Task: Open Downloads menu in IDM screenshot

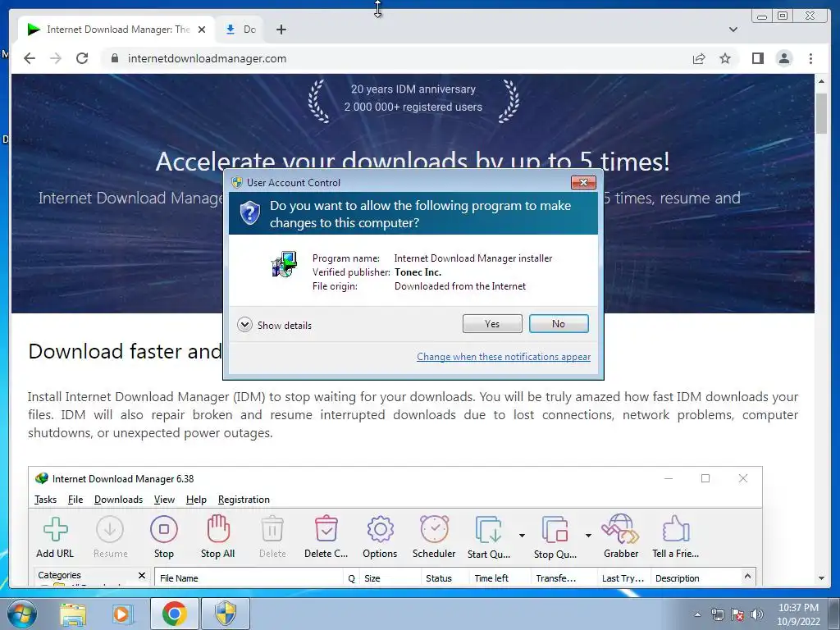Action: pos(118,500)
